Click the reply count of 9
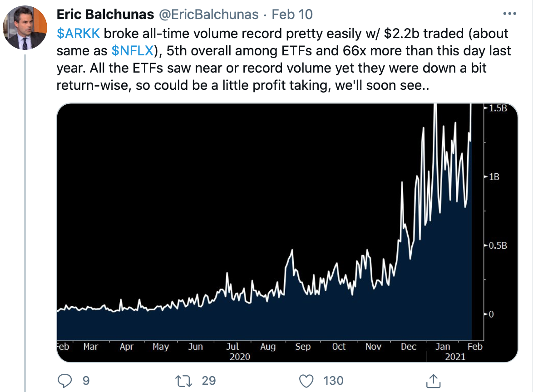The height and width of the screenshot is (392, 533). [x=86, y=380]
